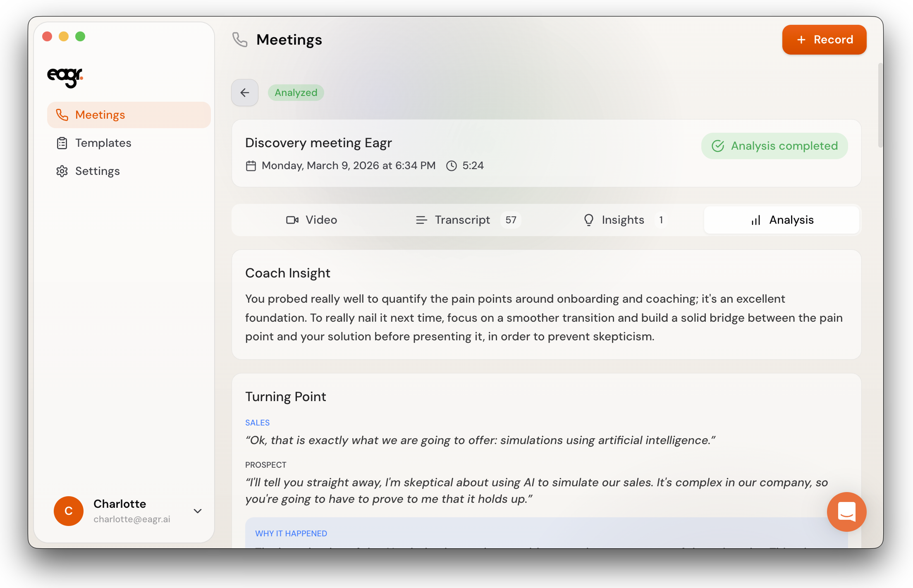Image resolution: width=913 pixels, height=588 pixels.
Task: Open the chat support bubble icon
Action: (846, 512)
